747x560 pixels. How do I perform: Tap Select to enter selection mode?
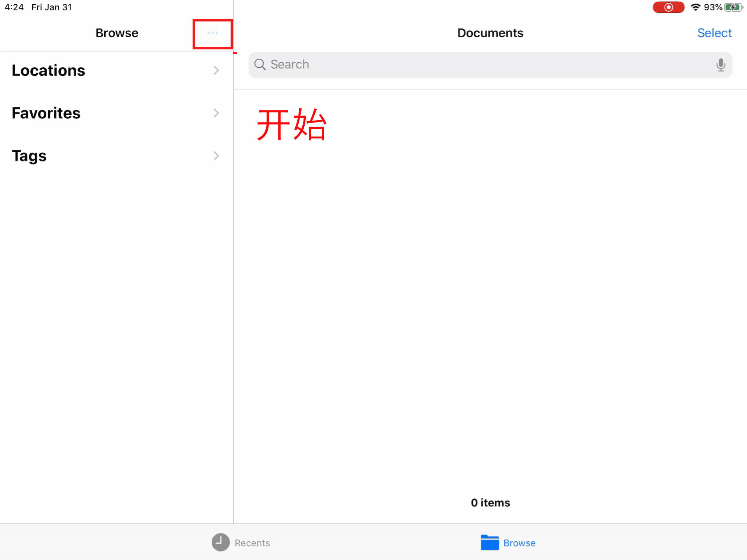tap(714, 33)
